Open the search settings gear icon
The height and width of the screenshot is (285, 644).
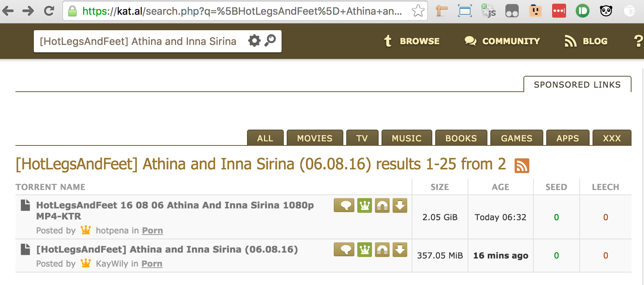coord(254,41)
